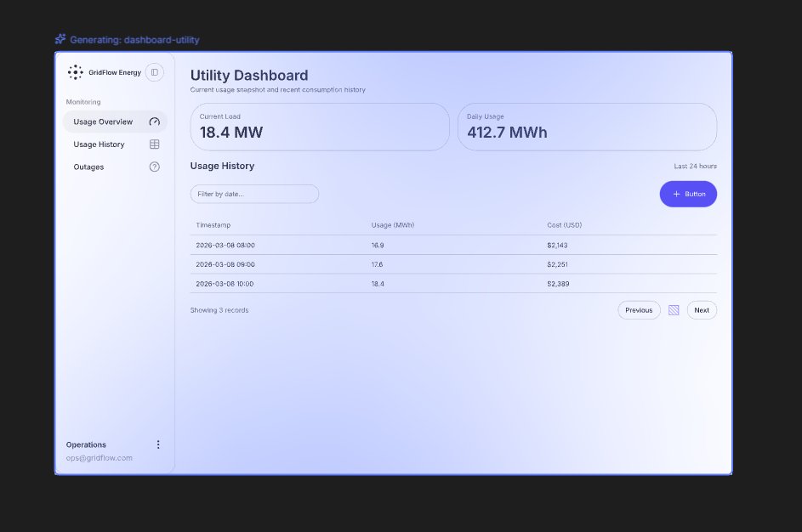The width and height of the screenshot is (802, 532).
Task: Click the purple plus Button
Action: pyautogui.click(x=688, y=195)
